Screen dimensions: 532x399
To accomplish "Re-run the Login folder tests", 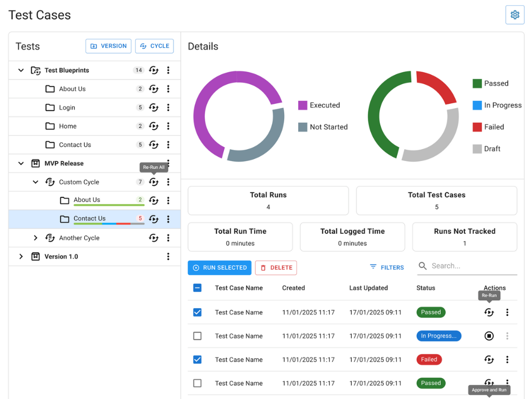I will click(154, 108).
